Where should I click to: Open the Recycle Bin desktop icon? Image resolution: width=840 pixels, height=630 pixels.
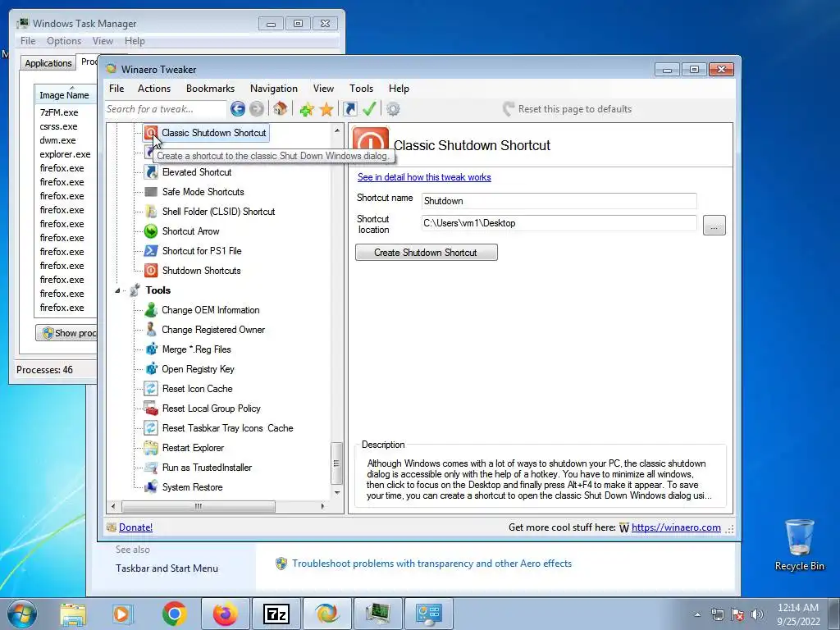click(x=799, y=545)
